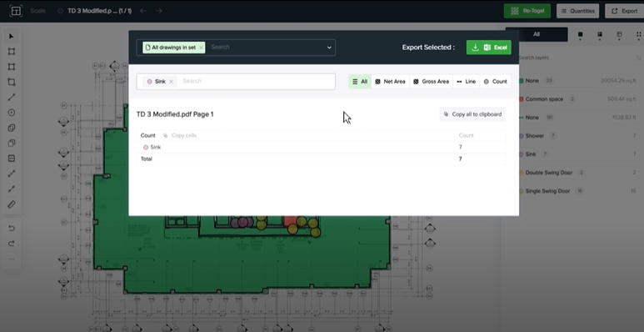Screen dimensions: 644x332
Task: Click the Togal logo icon
Action: 16,11
